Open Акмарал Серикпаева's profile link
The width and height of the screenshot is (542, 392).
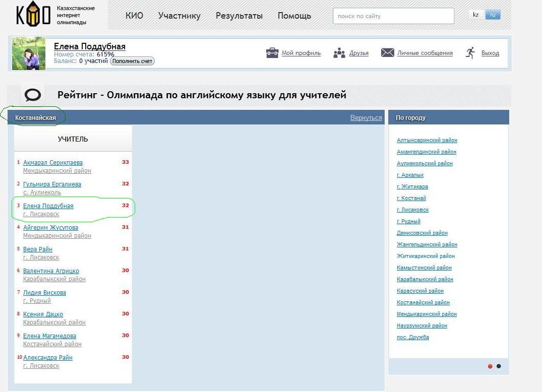click(x=53, y=163)
